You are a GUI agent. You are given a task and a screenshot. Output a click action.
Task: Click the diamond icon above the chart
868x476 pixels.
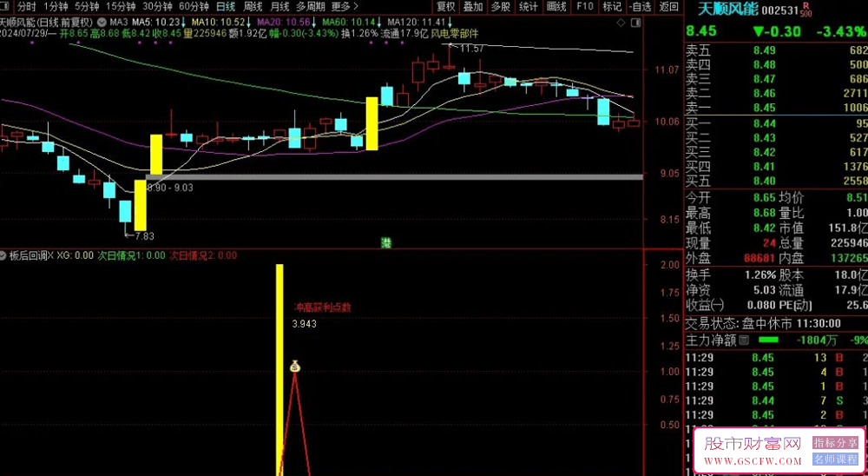(x=621, y=23)
